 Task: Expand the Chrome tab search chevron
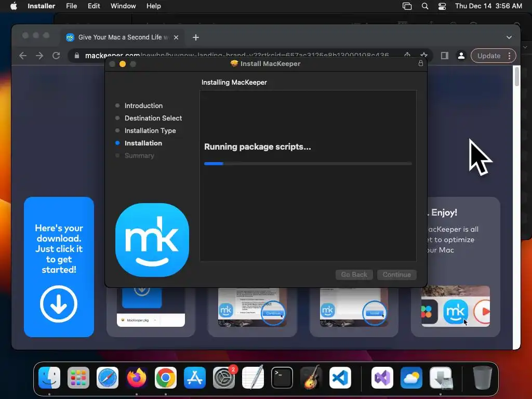(509, 37)
